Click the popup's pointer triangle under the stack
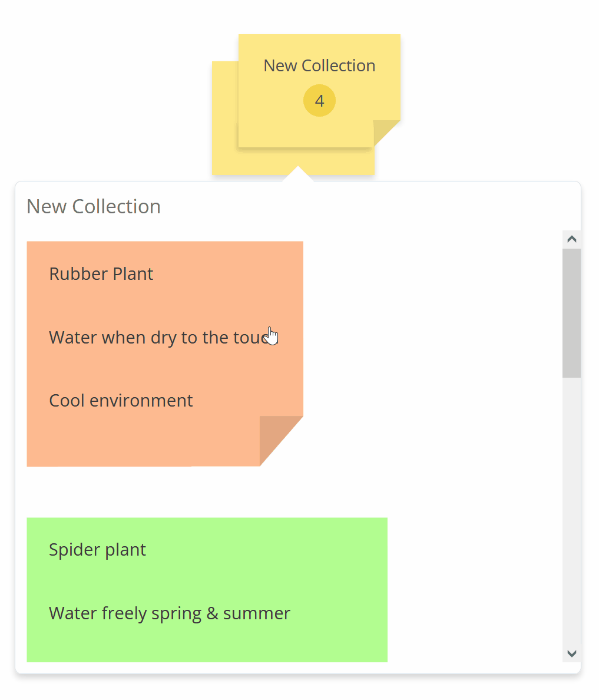The image size is (599, 700). click(298, 174)
